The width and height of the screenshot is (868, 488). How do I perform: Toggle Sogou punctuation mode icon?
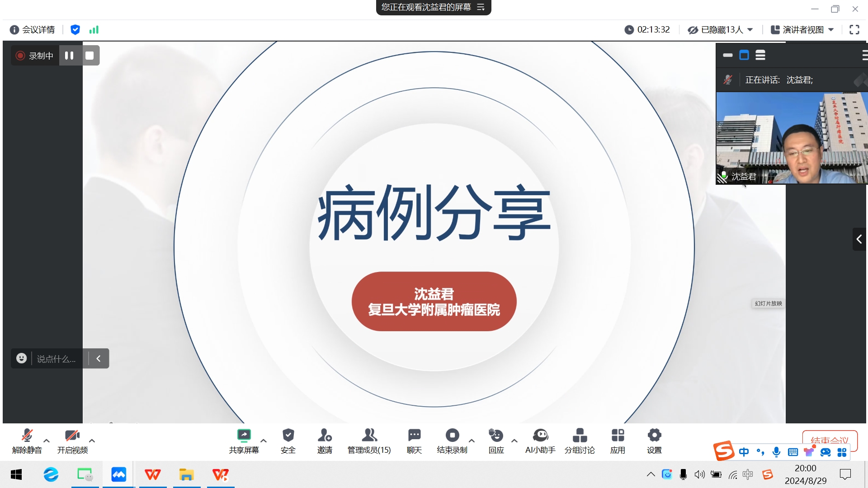760,452
